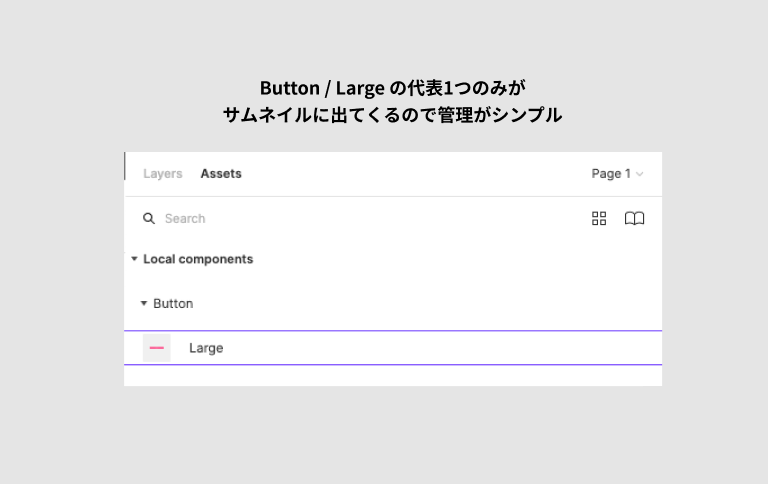Open the Page 1 dropdown
Image resolution: width=768 pixels, height=484 pixels.
pos(611,173)
